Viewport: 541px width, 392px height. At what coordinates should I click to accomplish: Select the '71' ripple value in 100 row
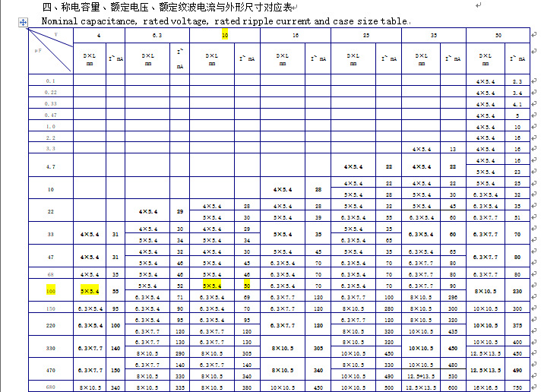point(180,297)
